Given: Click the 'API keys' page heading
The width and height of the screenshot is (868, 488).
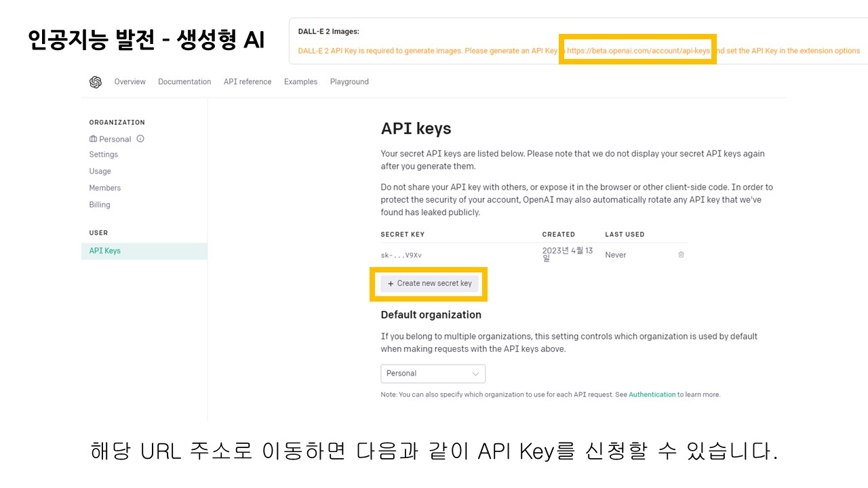Looking at the screenshot, I should click(x=416, y=129).
